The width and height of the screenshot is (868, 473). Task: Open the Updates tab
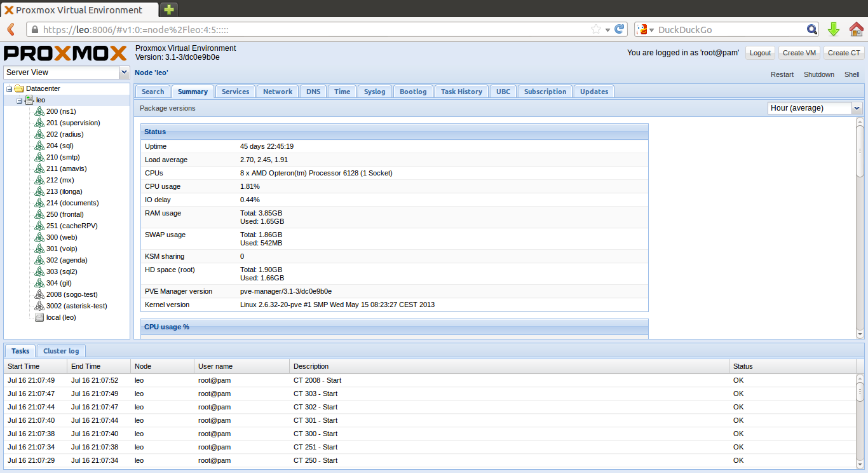click(594, 92)
